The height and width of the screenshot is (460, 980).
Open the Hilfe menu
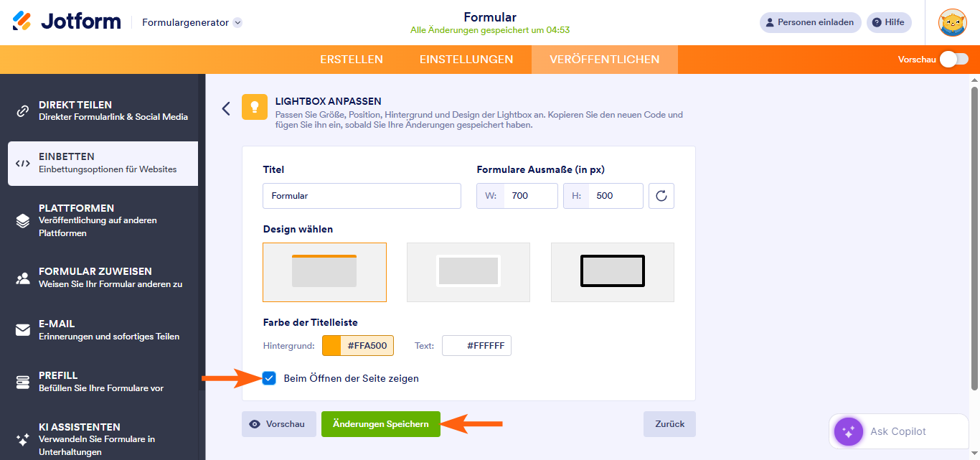click(888, 22)
